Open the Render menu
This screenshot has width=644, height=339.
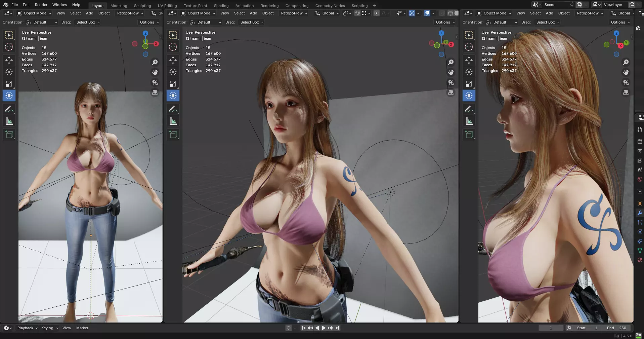point(41,5)
